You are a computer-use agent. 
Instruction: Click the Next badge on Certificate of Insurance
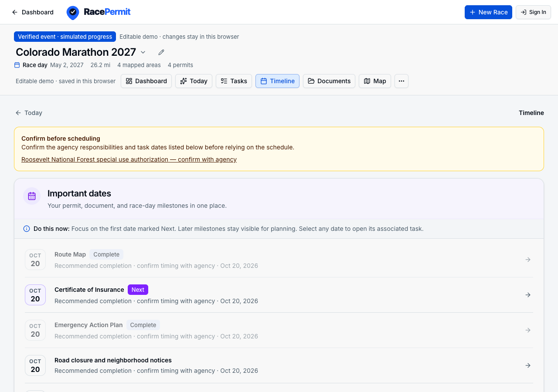point(138,290)
